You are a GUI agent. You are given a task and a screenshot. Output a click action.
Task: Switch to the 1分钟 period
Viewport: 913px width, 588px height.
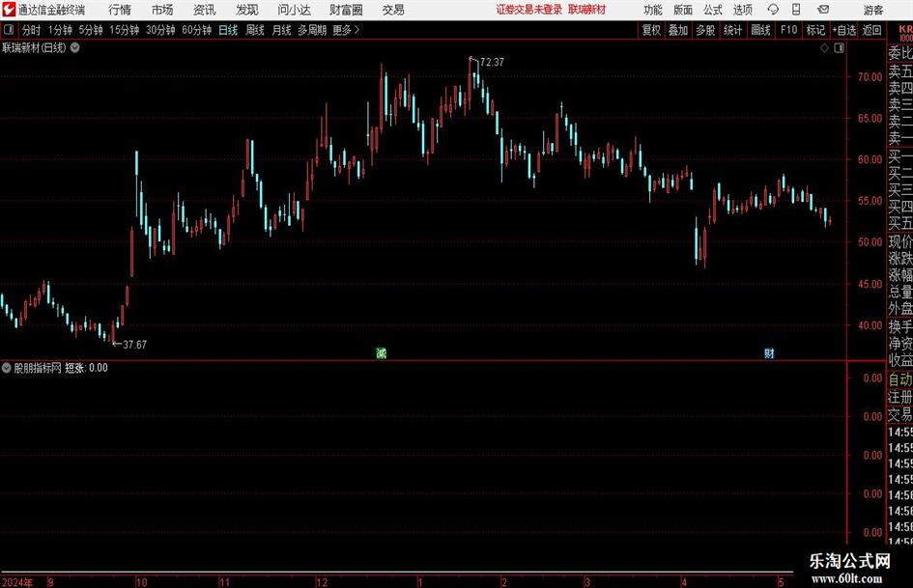coord(59,30)
